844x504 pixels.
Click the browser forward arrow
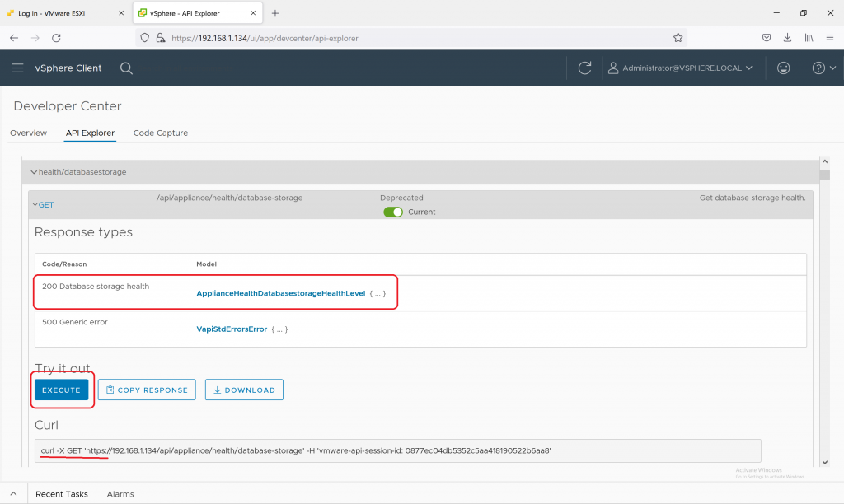[x=35, y=38]
